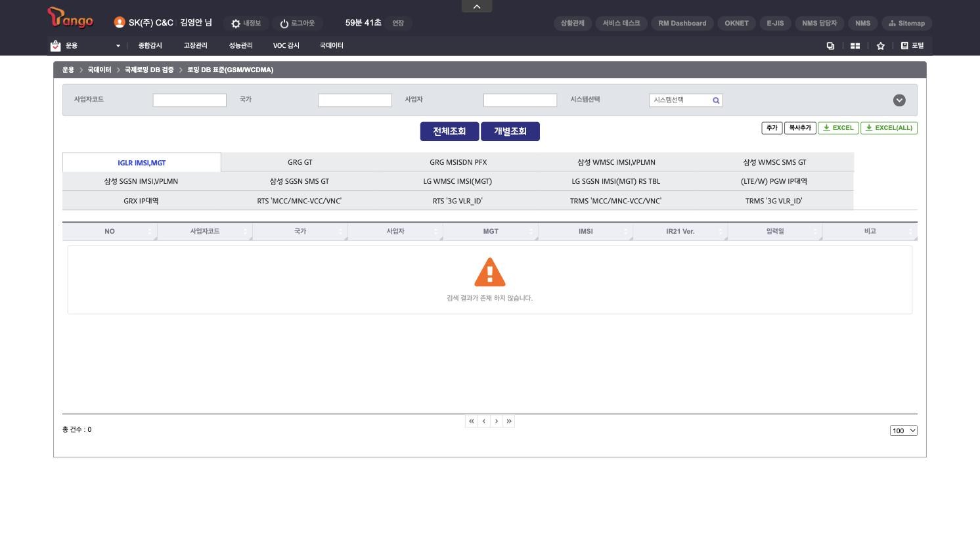Open the Sitemap
The image size is (980, 533).
click(906, 23)
